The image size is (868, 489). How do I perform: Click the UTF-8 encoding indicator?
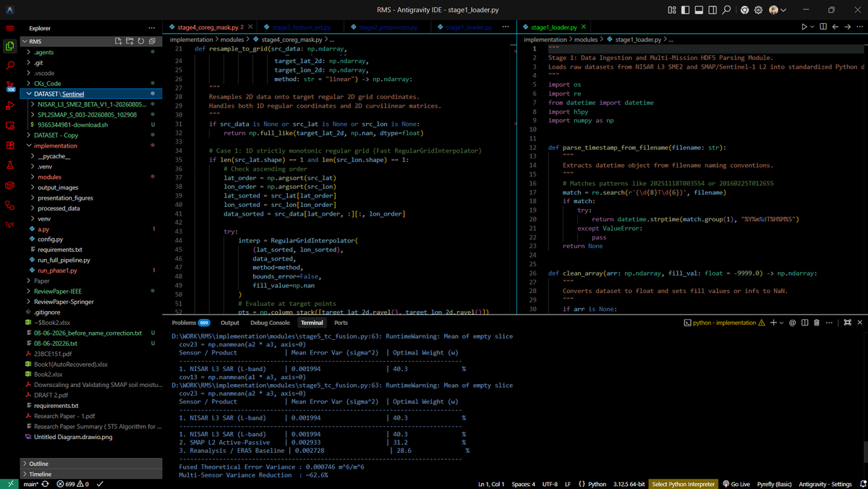pyautogui.click(x=550, y=484)
